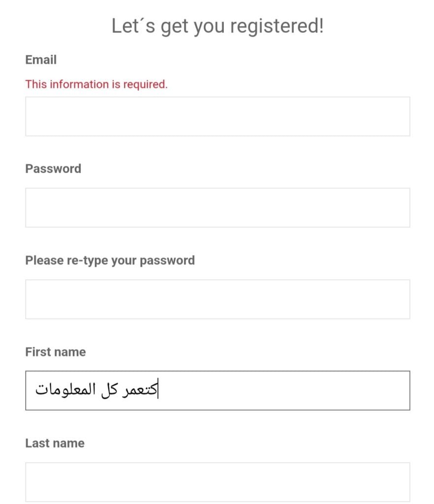Place cursor at text caret in First name

[x=158, y=390]
